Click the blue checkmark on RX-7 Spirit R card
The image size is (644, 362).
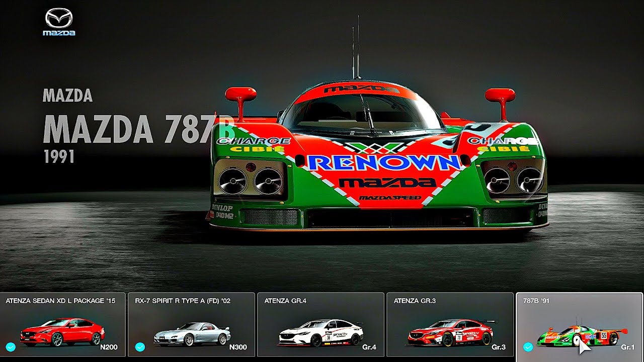click(140, 347)
